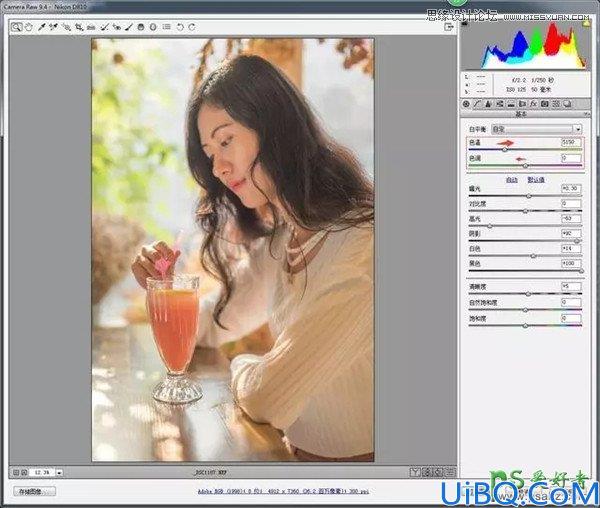Click the 曝光 exposure value field
The height and width of the screenshot is (508, 600).
pos(571,189)
